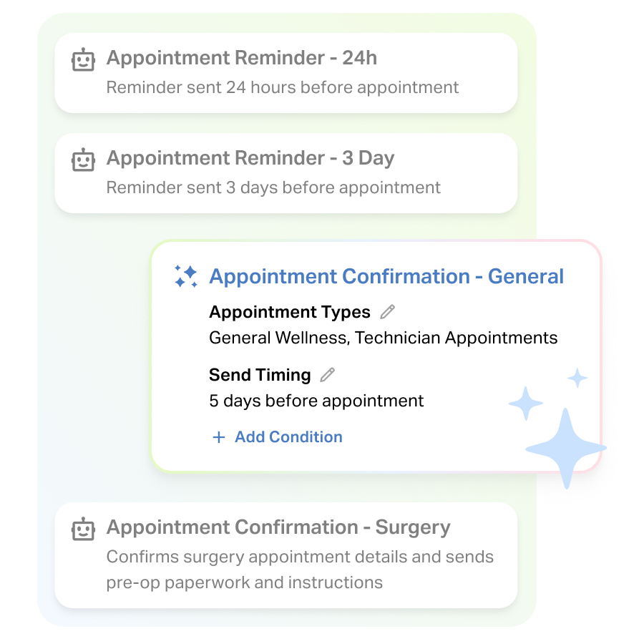
Task: Click the Appointment Confirmation - General heading
Action: [386, 276]
